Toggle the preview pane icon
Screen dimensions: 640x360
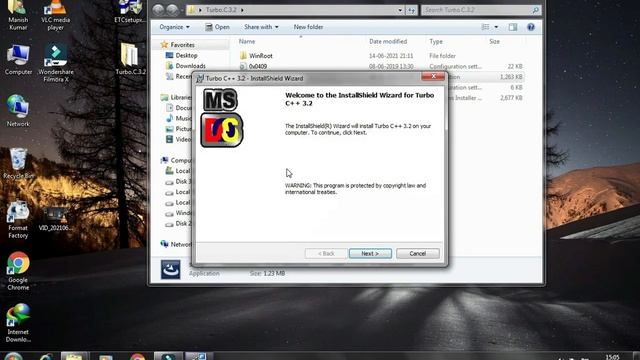[x=513, y=27]
